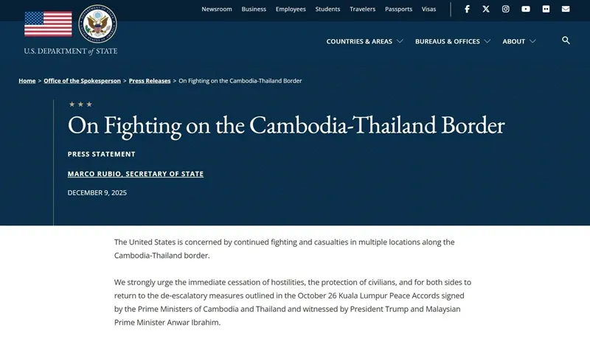Open the About dropdown menu

click(x=519, y=41)
